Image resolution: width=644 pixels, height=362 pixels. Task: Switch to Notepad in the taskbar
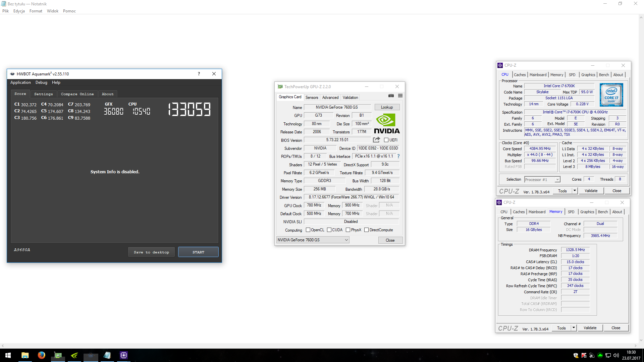click(107, 355)
